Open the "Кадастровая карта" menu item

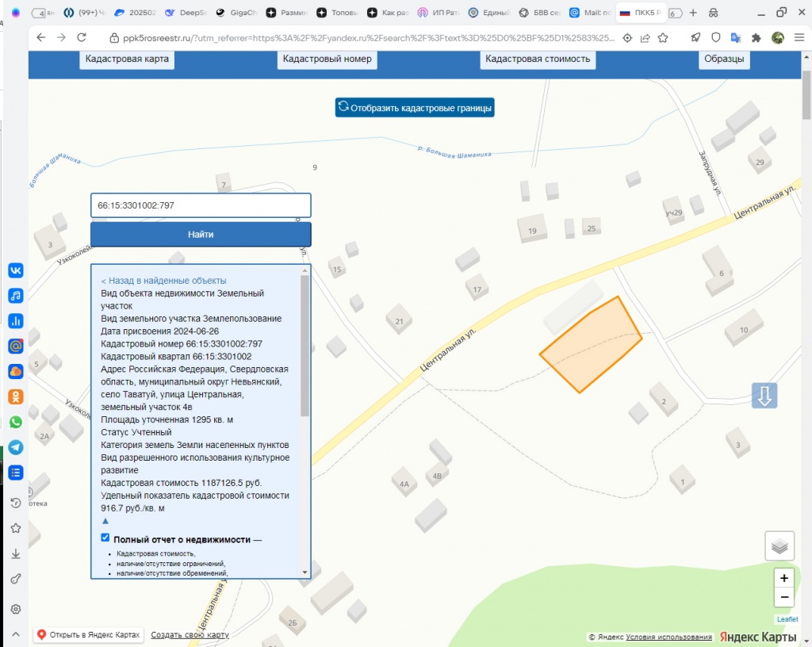(x=127, y=59)
